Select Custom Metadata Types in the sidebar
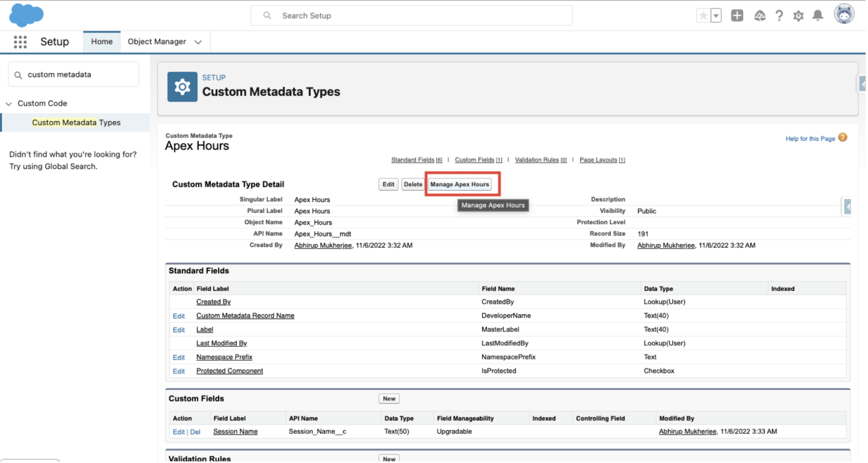The height and width of the screenshot is (463, 868). pyautogui.click(x=76, y=122)
